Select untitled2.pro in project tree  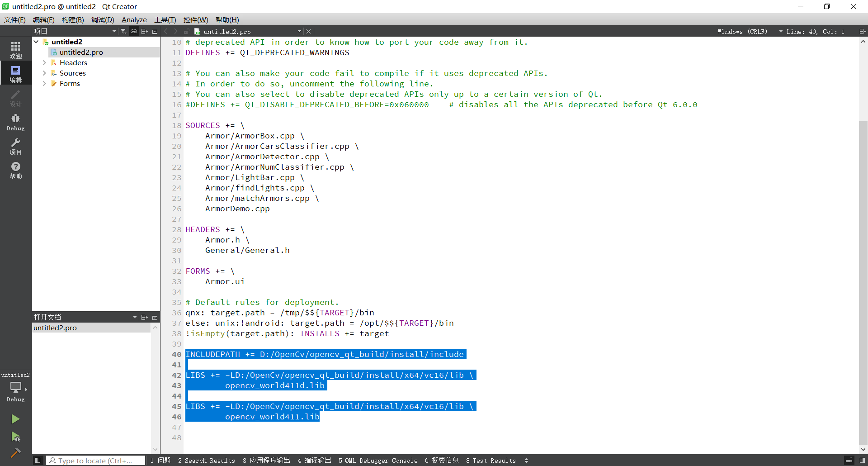81,52
